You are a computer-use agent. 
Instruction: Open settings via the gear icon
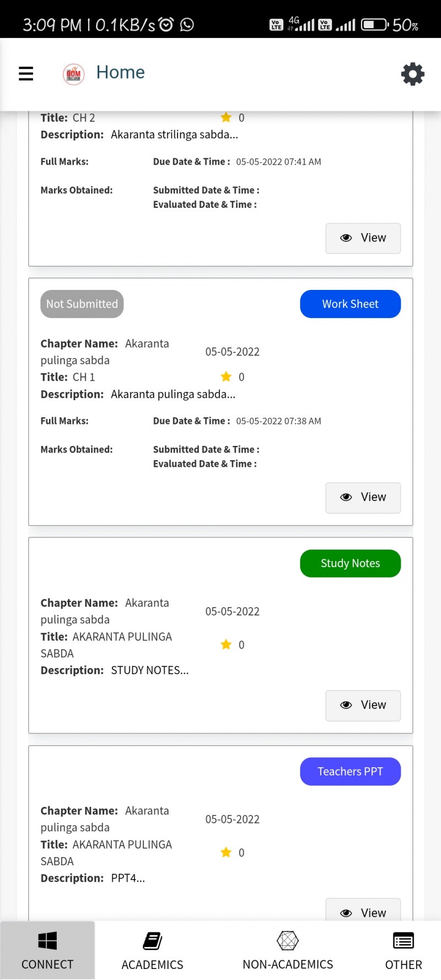click(412, 74)
